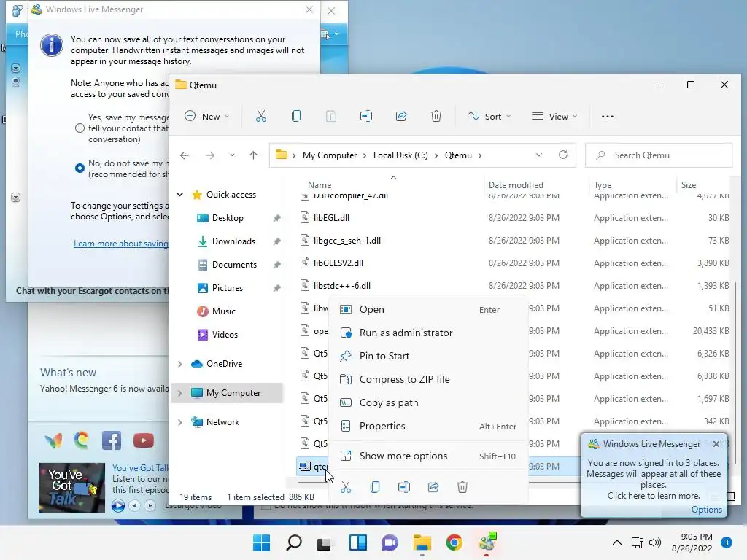Click the Cut icon in the context menu
747x560 pixels.
[346, 486]
